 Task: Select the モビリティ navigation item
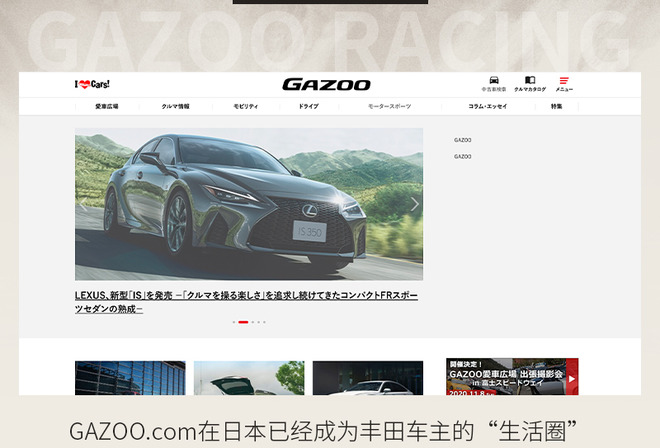[245, 107]
